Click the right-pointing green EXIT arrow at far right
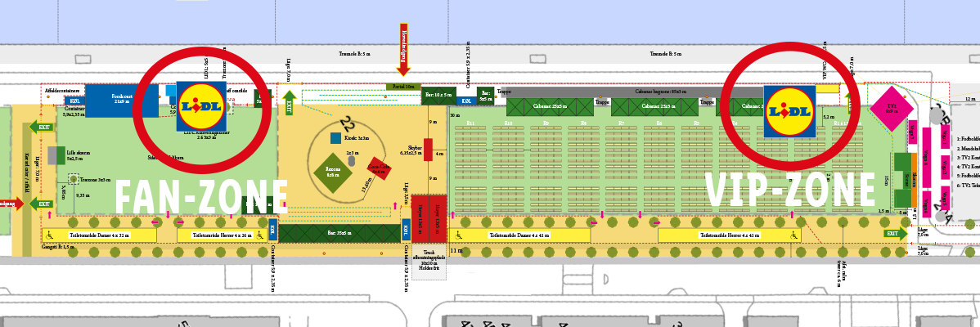980x327 pixels. coord(896,233)
